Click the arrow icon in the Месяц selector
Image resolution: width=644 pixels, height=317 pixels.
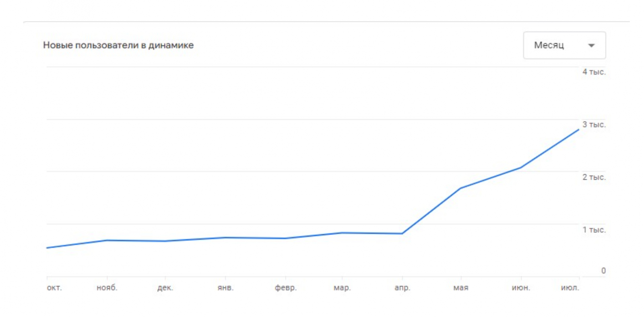591,45
